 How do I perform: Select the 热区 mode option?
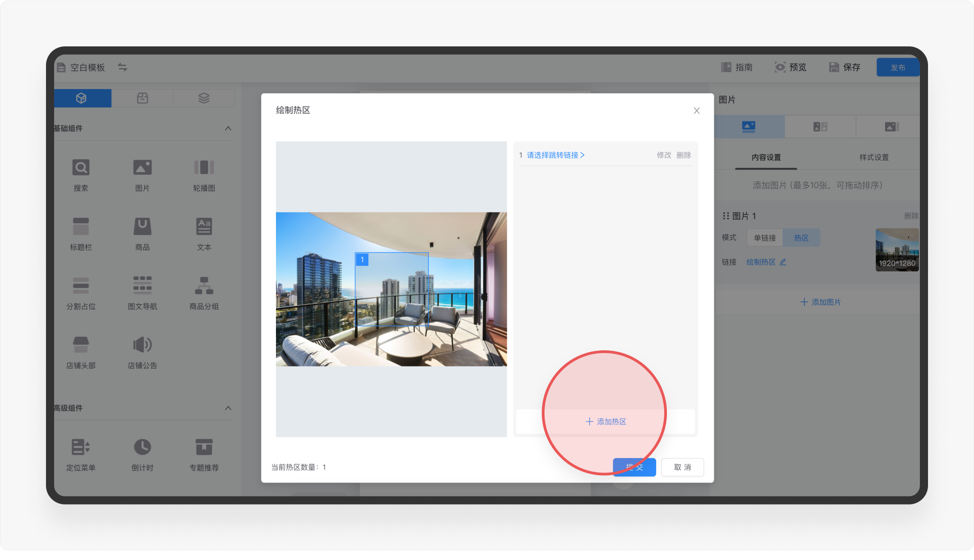coord(801,238)
